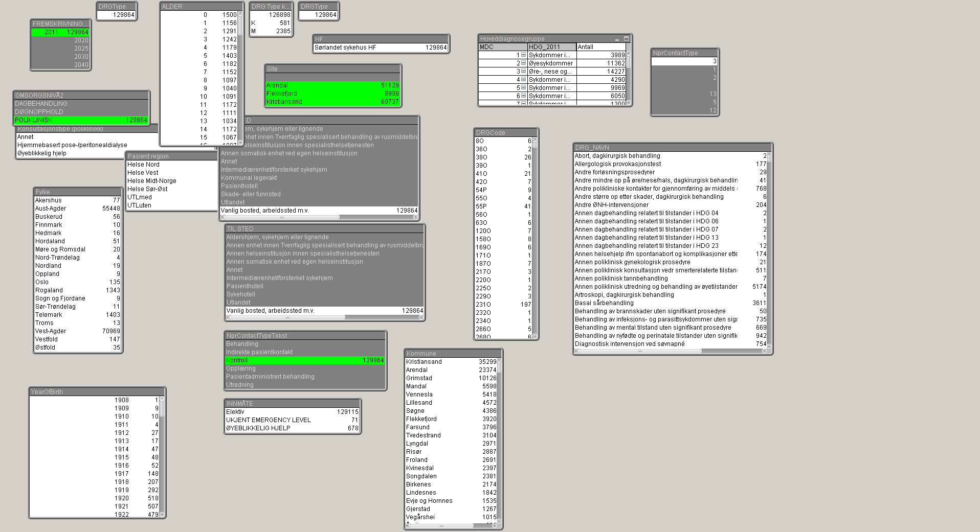Click the DRG_NAVN horizontal scrollbar
The height and width of the screenshot is (532, 980).
pos(671,351)
